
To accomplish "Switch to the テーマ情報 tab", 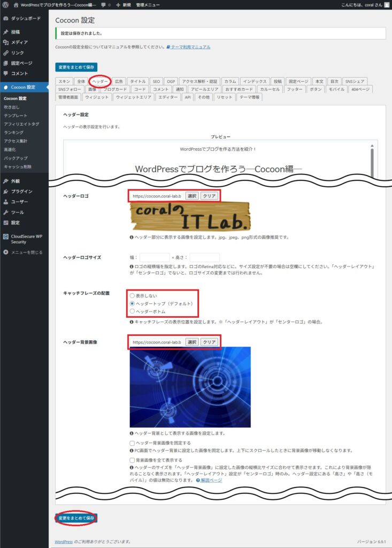I will point(249,97).
